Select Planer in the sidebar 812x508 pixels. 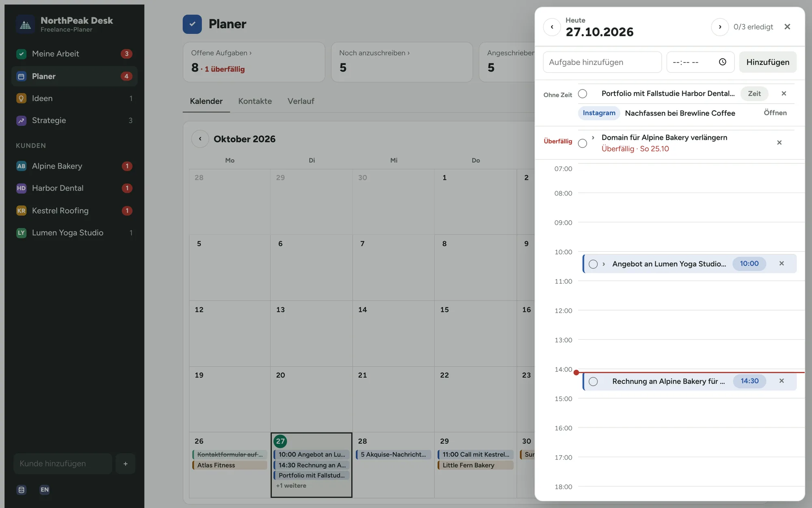click(74, 76)
